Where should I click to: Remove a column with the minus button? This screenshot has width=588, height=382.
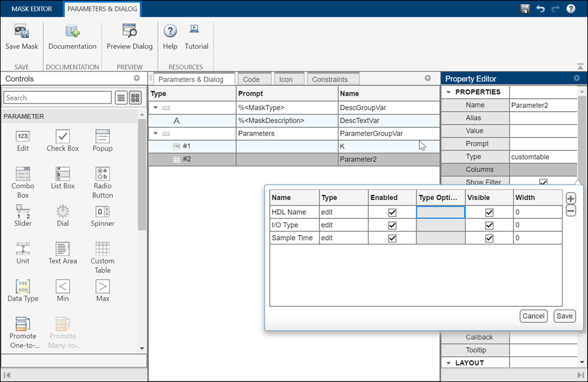pos(571,211)
